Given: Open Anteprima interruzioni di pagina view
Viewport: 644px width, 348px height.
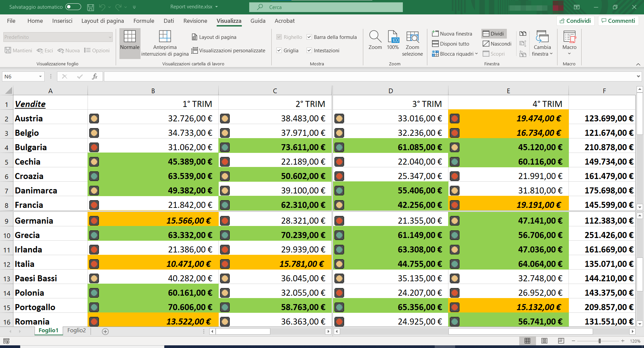Looking at the screenshot, I should [165, 37].
